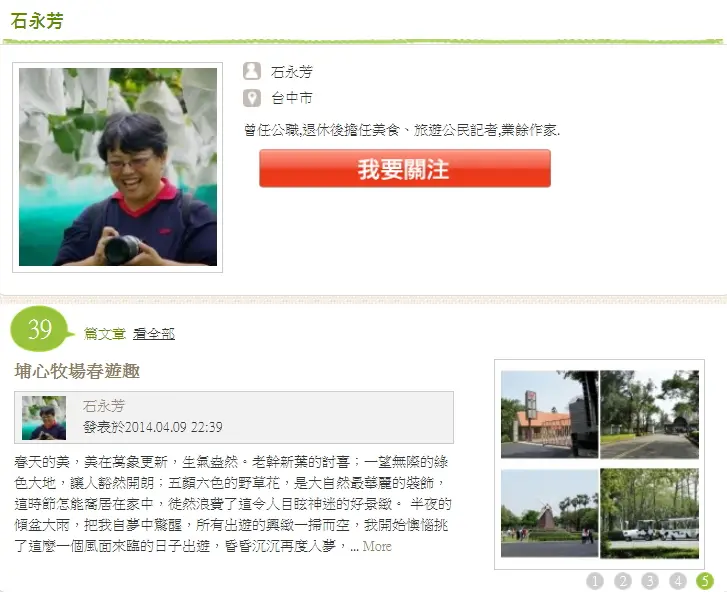
Task: Click the More link after excerpt
Action: [377, 546]
